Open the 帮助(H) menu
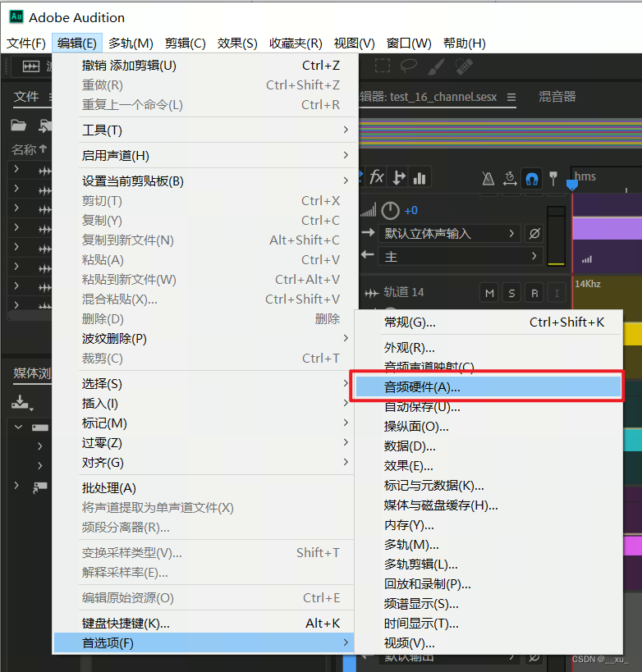This screenshot has height=672, width=642. pyautogui.click(x=465, y=43)
